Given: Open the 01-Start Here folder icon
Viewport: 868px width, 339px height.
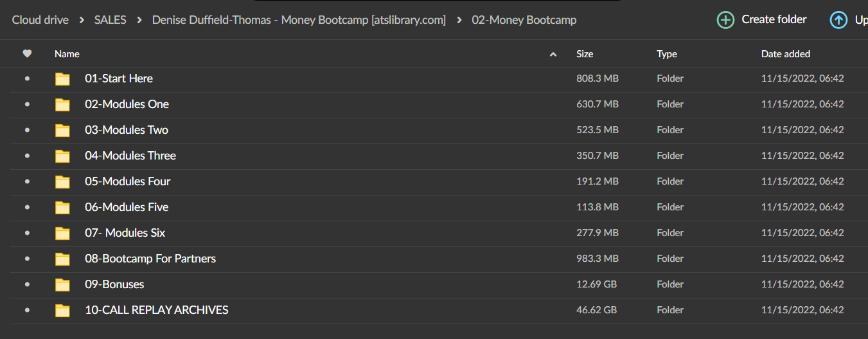Looking at the screenshot, I should click(62, 79).
